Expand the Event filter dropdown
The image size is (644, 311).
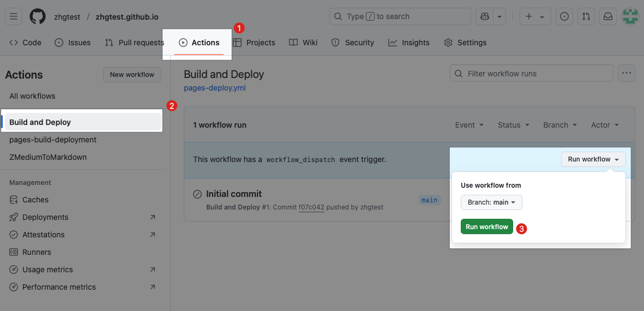[469, 125]
